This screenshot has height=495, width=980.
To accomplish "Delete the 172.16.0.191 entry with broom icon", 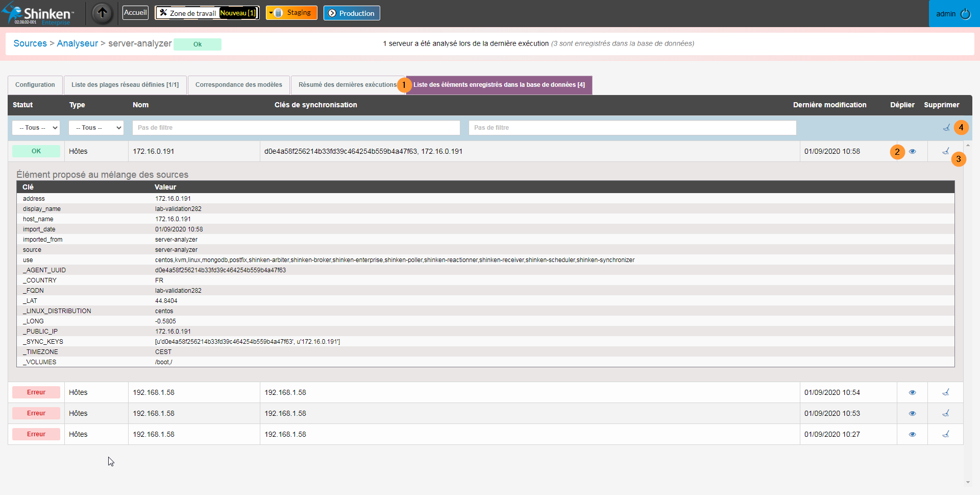I will point(945,151).
